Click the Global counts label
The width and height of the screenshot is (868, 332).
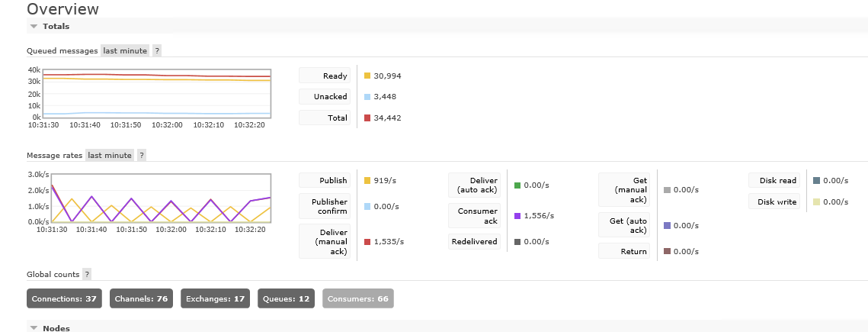pos(53,274)
